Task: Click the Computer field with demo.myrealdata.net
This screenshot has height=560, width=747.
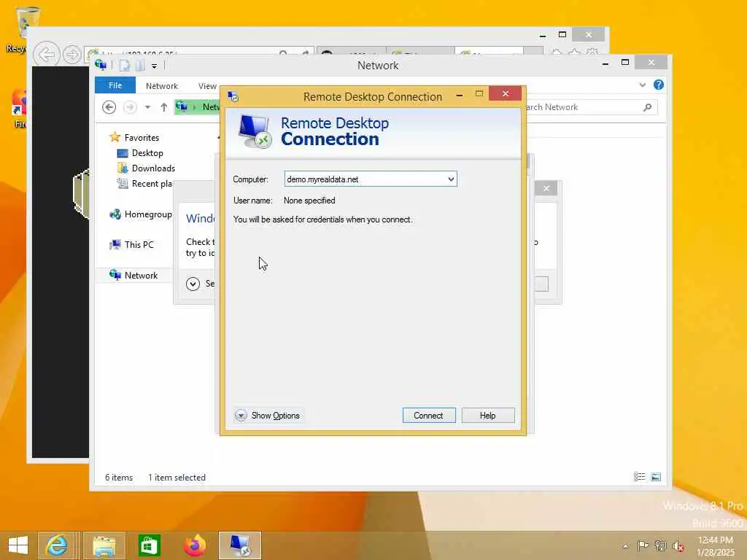Action: [x=370, y=179]
